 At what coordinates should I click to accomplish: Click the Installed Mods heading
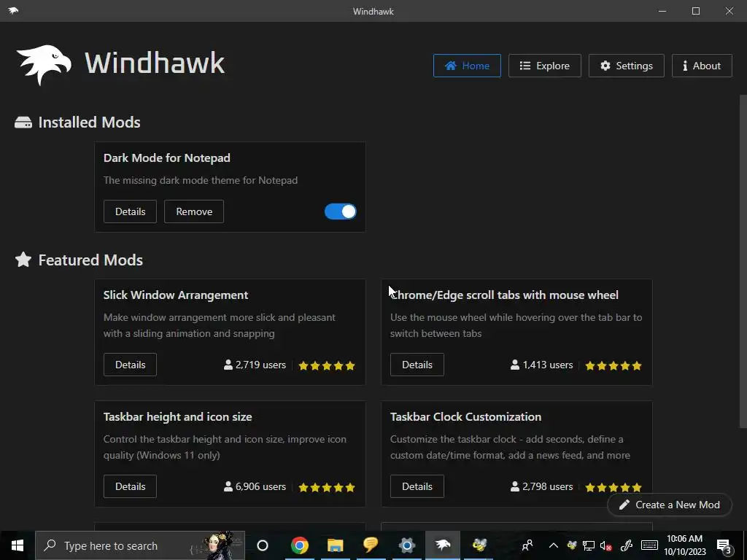[89, 122]
